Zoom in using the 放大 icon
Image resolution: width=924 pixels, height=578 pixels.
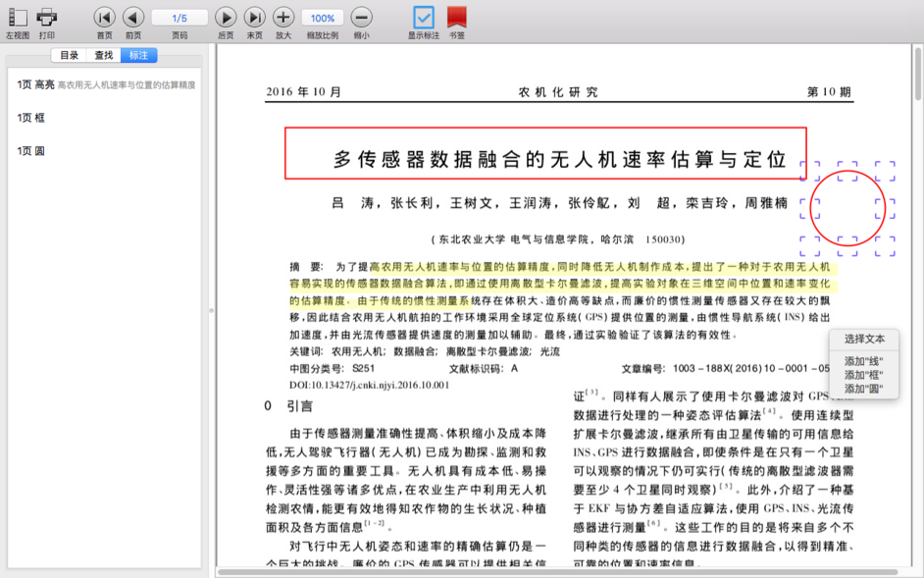pyautogui.click(x=282, y=17)
